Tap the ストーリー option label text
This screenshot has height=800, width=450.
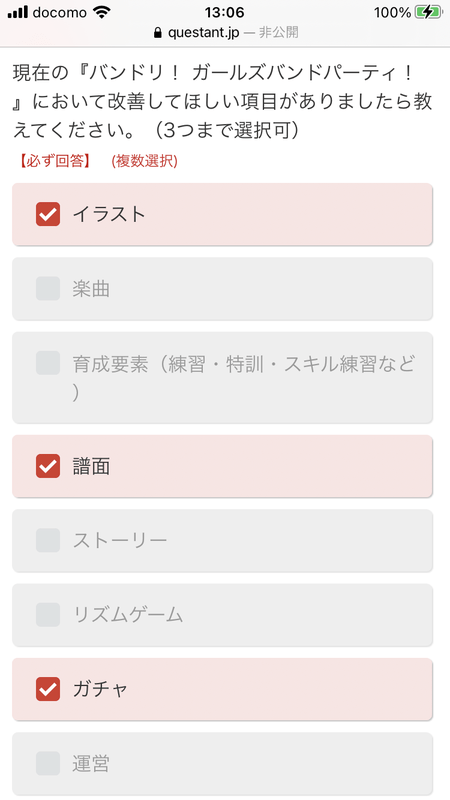point(120,540)
